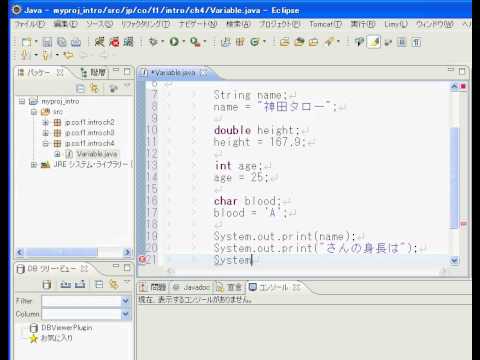Click the Package Explorer horizontal scrollbar thumb

(62, 252)
